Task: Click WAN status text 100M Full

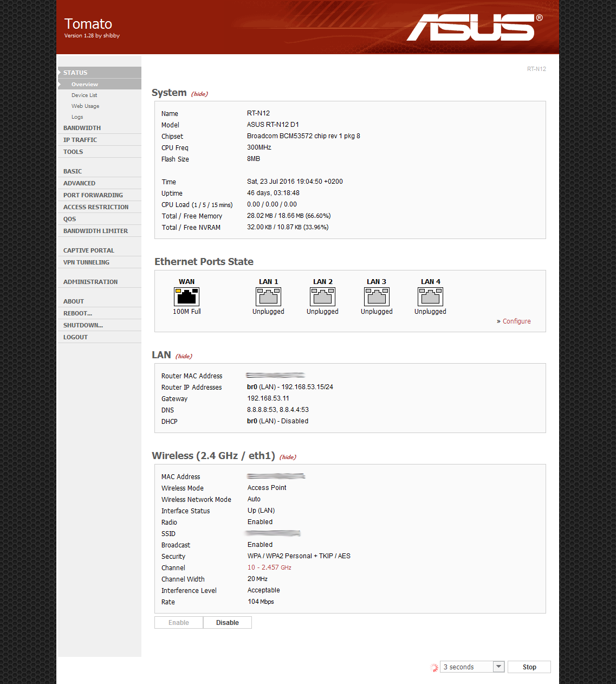Action: [x=187, y=312]
